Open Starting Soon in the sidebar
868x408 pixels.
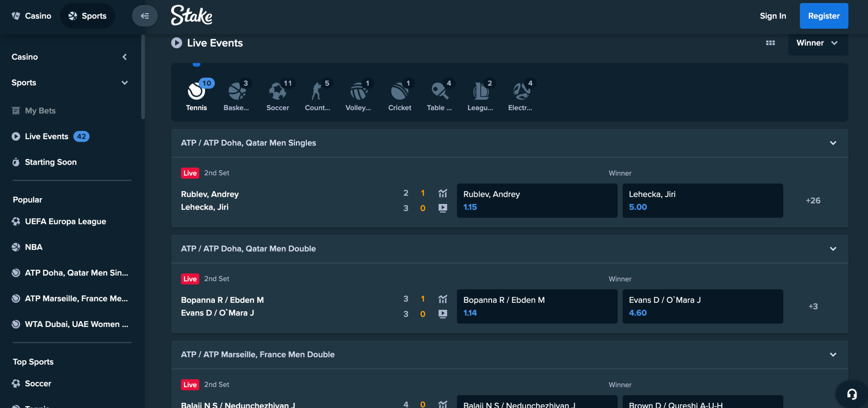click(x=45, y=162)
